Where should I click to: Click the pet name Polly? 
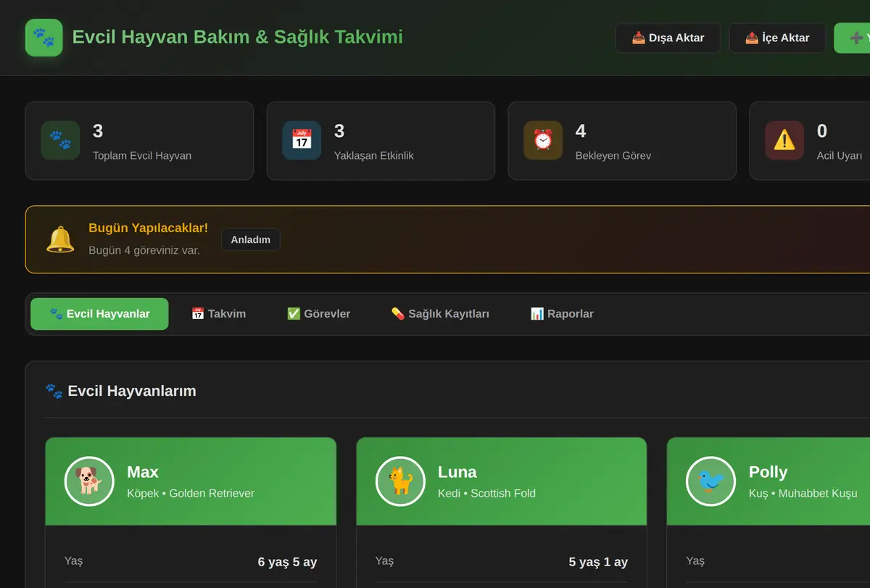768,472
